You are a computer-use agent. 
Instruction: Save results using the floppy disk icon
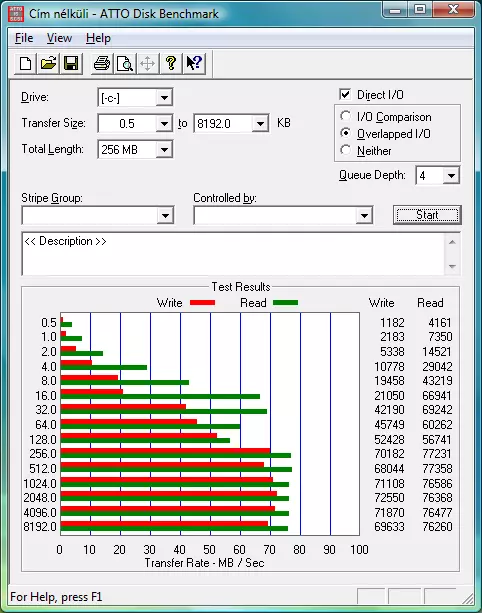(x=71, y=63)
